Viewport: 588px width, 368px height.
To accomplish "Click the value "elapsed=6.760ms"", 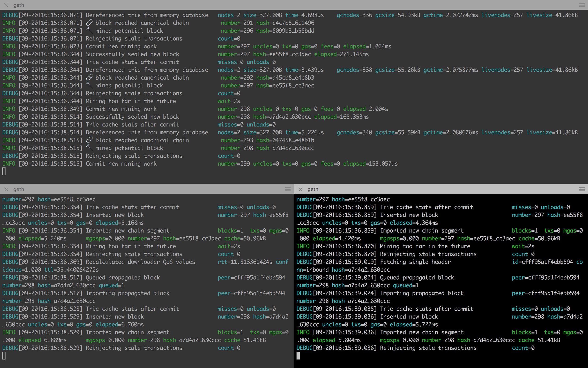I will [x=119, y=325].
